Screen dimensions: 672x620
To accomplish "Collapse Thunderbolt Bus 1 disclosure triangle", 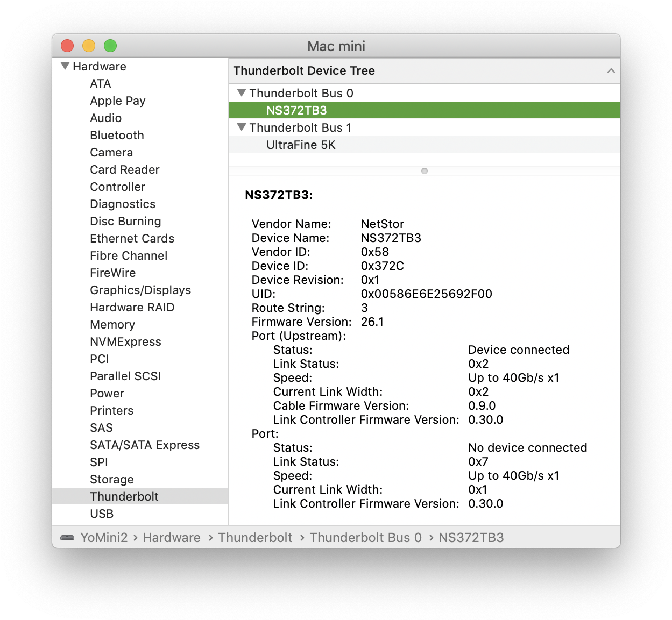I will click(x=242, y=127).
